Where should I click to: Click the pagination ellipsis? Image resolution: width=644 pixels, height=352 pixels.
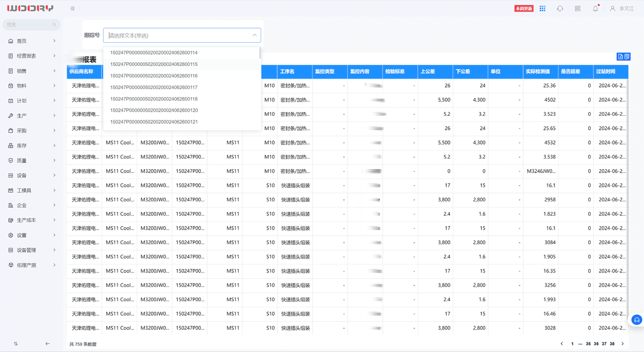point(580,344)
